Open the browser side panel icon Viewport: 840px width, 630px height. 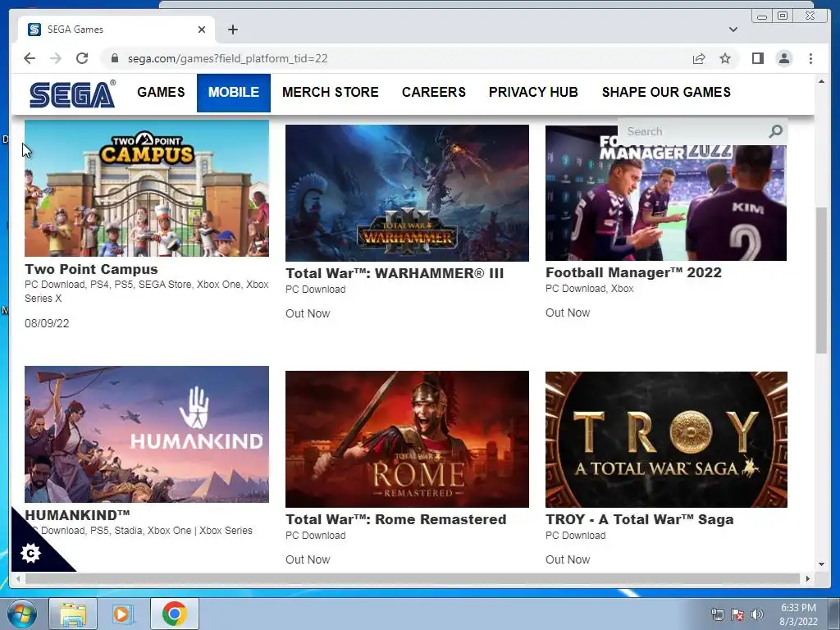click(x=757, y=58)
